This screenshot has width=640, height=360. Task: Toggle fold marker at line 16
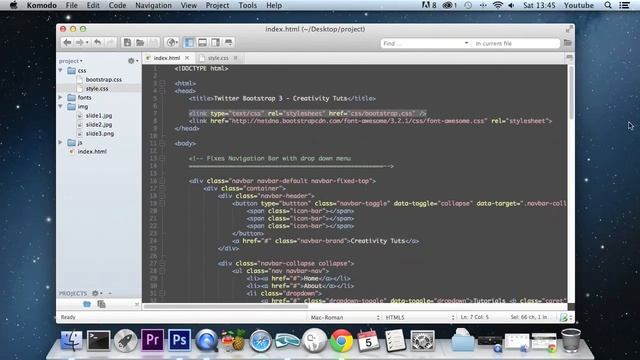point(162,181)
